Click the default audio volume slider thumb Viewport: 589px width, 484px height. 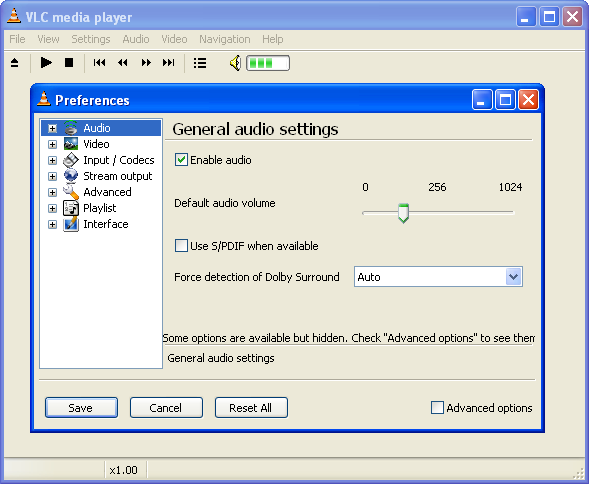[403, 213]
